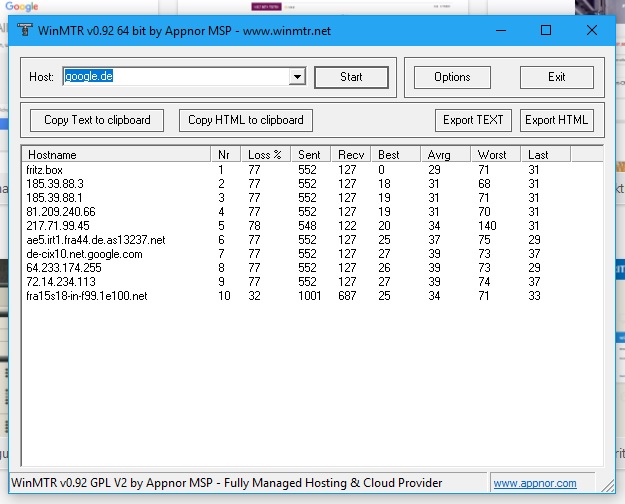Click the Recv column header

[351, 154]
